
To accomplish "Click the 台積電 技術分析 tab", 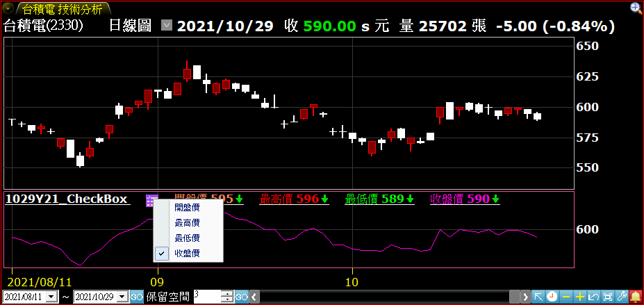I will coord(61,9).
